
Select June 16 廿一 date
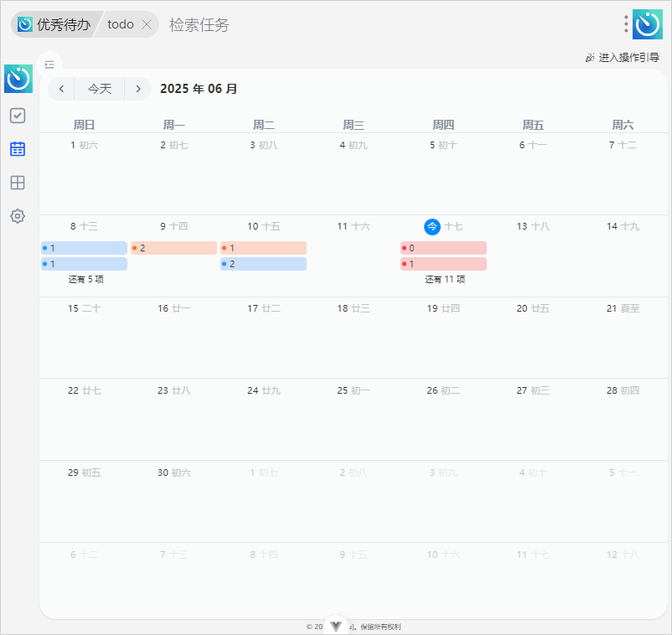174,308
